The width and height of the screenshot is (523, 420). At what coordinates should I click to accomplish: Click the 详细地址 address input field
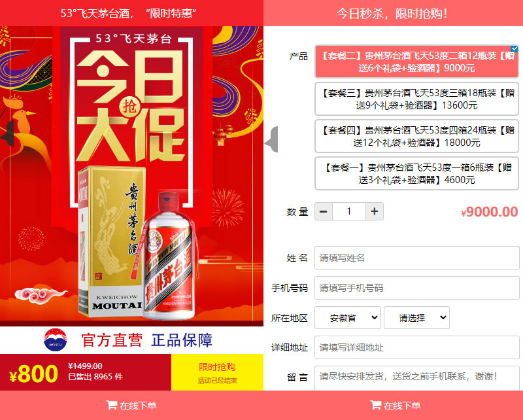tap(416, 347)
